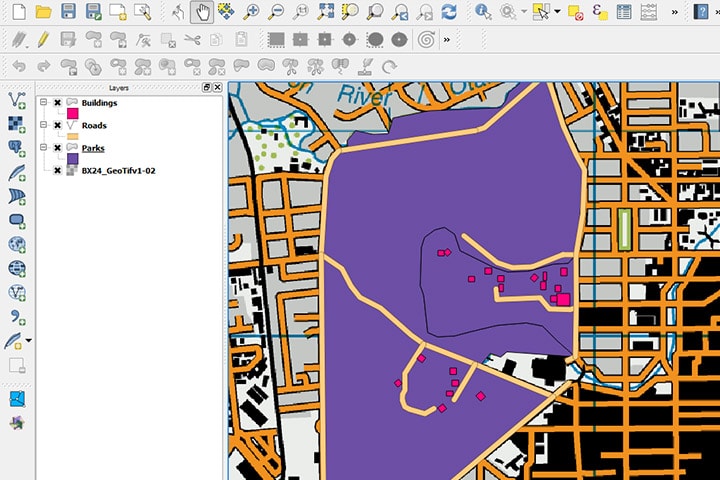Screen dimensions: 720x480
Task: Collapse the Buildings layer legend
Action: click(43, 102)
